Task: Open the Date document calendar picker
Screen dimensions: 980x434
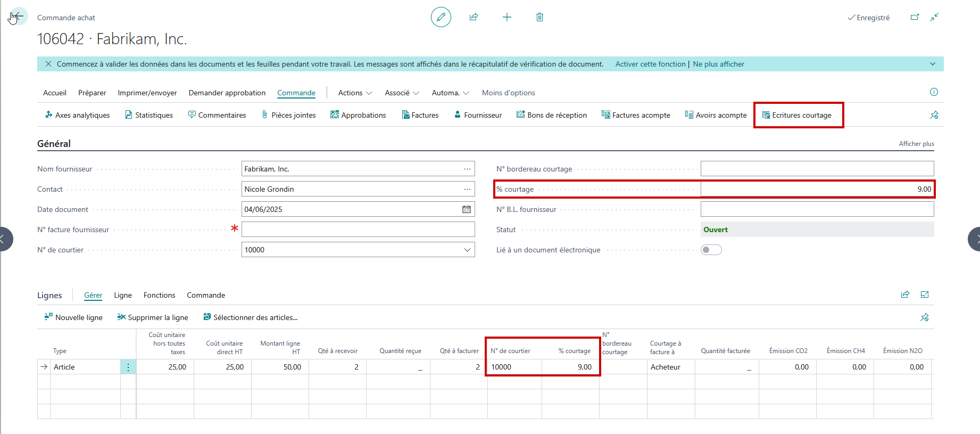Action: [467, 209]
